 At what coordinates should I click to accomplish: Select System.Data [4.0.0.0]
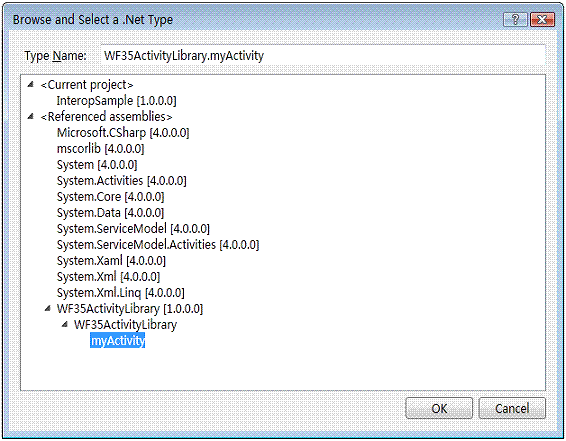110,213
